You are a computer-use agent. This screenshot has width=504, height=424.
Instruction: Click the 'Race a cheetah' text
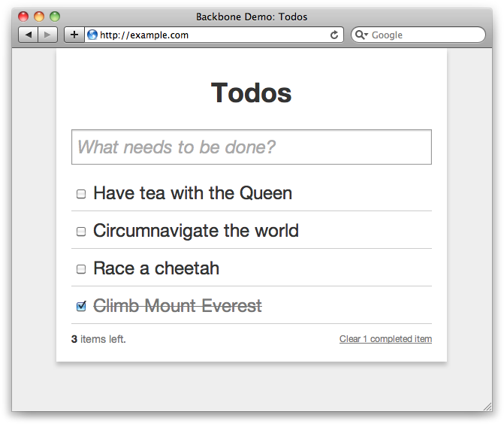(x=156, y=268)
